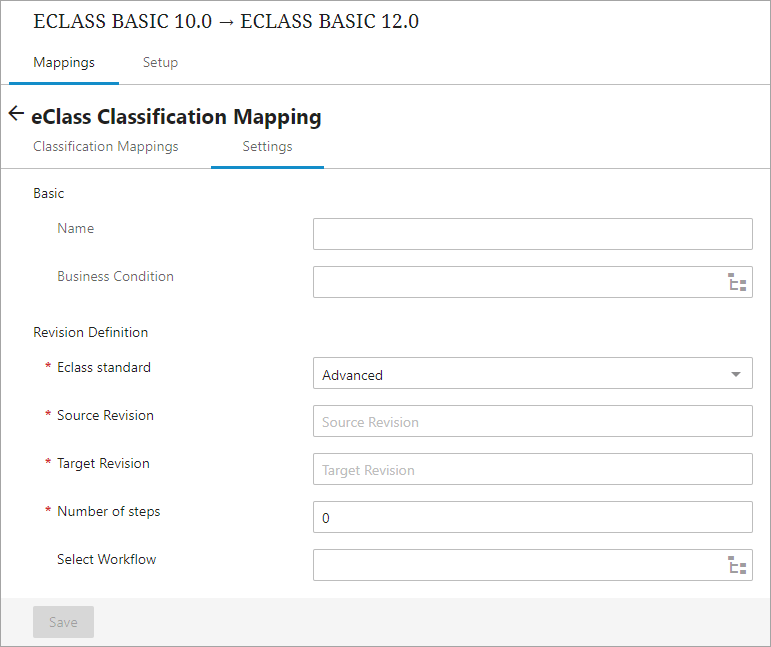Click the ECLASS BASIC 10.0 → 12.0 title
771x647 pixels.
pos(226,22)
